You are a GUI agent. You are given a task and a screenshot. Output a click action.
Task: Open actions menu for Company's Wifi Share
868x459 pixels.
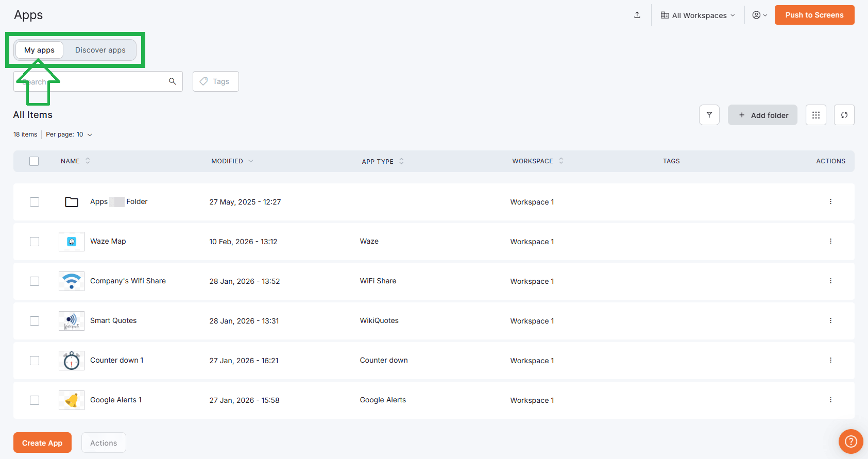pyautogui.click(x=830, y=281)
